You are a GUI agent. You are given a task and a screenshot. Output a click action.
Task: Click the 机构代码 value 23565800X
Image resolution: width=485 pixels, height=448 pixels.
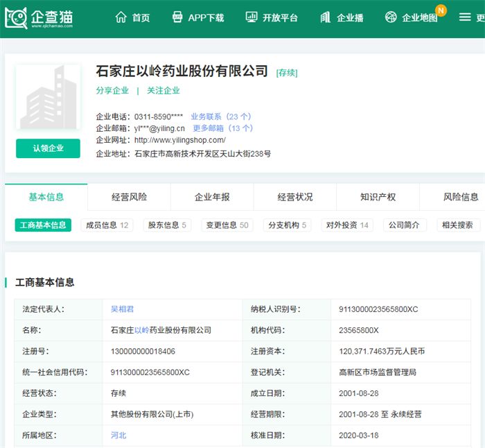click(358, 330)
